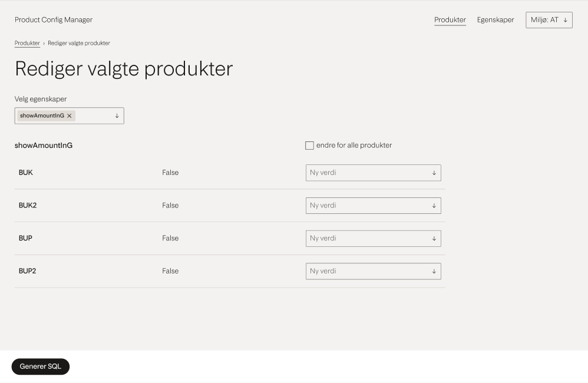Click the BUP product name
This screenshot has width=588, height=383.
click(25, 238)
